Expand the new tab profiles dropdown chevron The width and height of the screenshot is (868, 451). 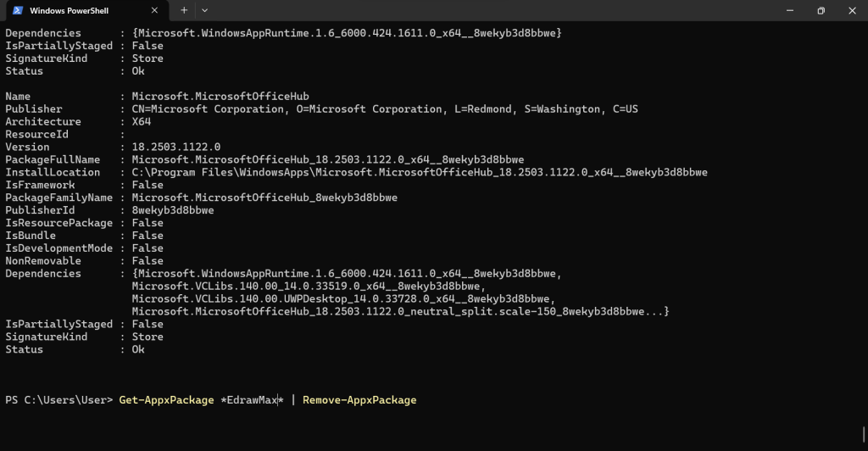click(205, 10)
